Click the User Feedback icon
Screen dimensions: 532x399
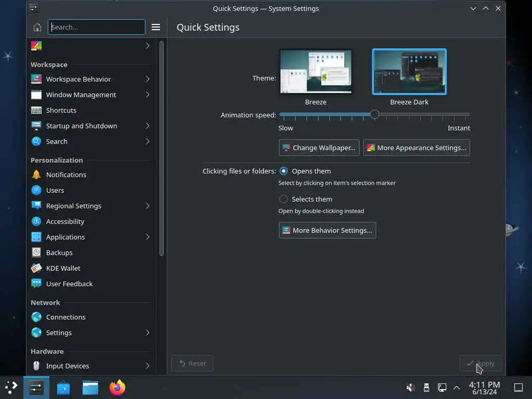click(x=36, y=284)
